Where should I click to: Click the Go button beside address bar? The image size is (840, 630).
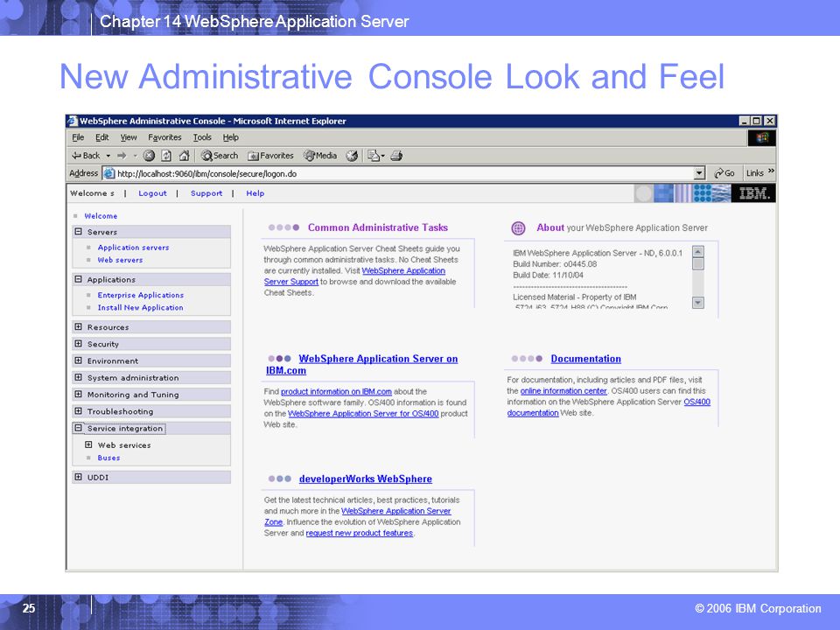coord(724,173)
